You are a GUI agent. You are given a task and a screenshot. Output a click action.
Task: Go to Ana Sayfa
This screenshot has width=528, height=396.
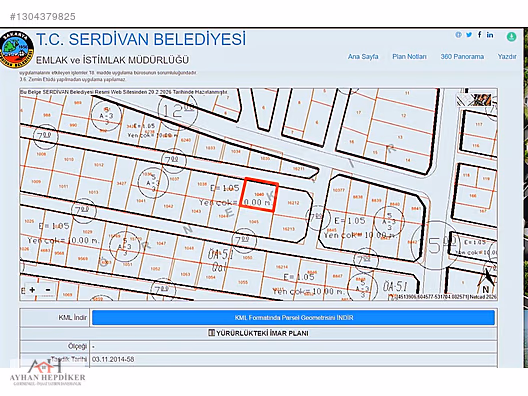(363, 57)
